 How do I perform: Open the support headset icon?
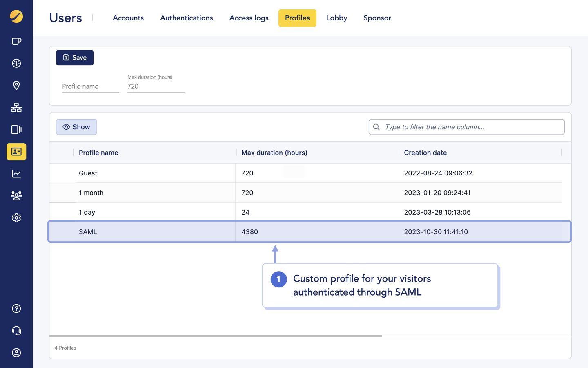click(x=16, y=330)
